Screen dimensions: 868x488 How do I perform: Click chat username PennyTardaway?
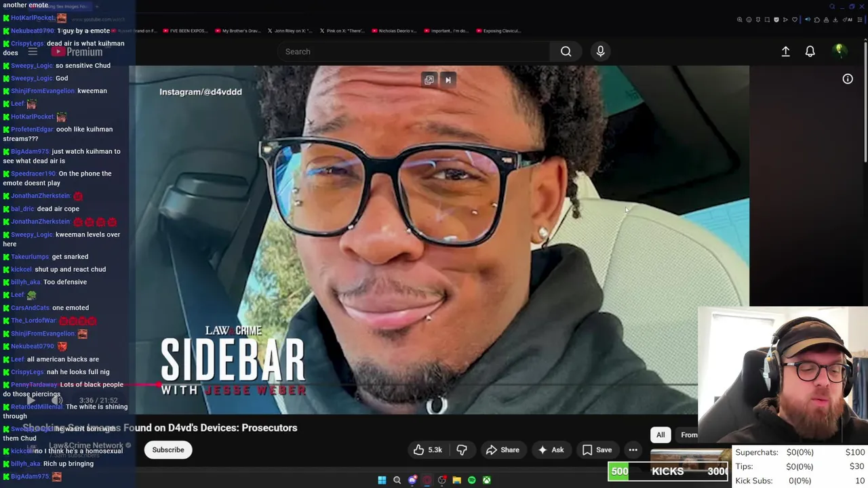click(34, 385)
